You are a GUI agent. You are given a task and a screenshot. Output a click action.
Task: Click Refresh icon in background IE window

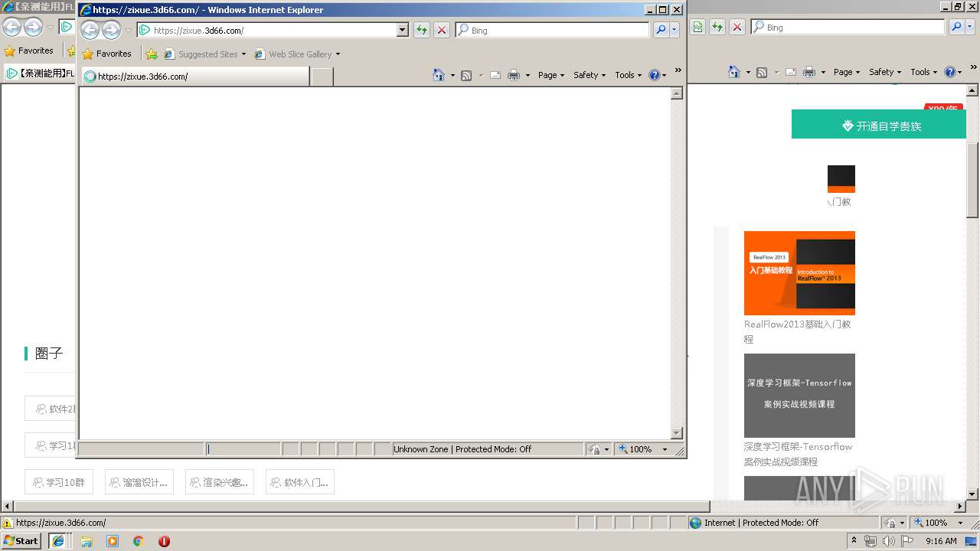click(717, 27)
